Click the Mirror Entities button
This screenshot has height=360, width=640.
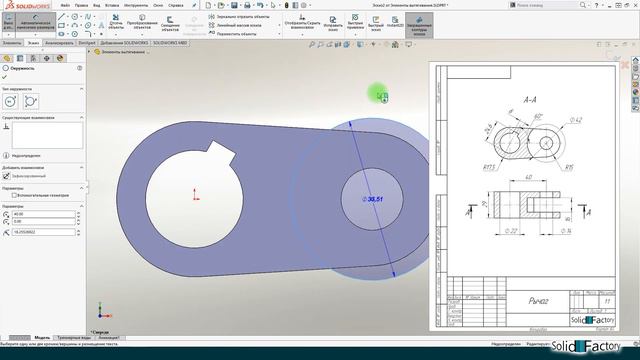pyautogui.click(x=239, y=17)
